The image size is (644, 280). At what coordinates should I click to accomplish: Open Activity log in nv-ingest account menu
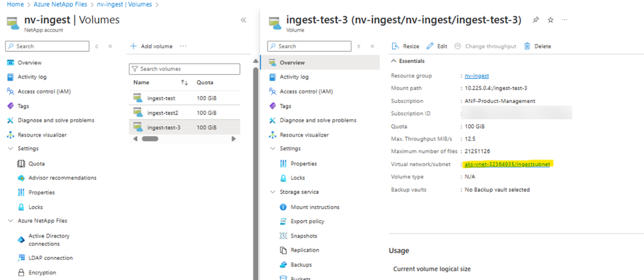coord(32,77)
